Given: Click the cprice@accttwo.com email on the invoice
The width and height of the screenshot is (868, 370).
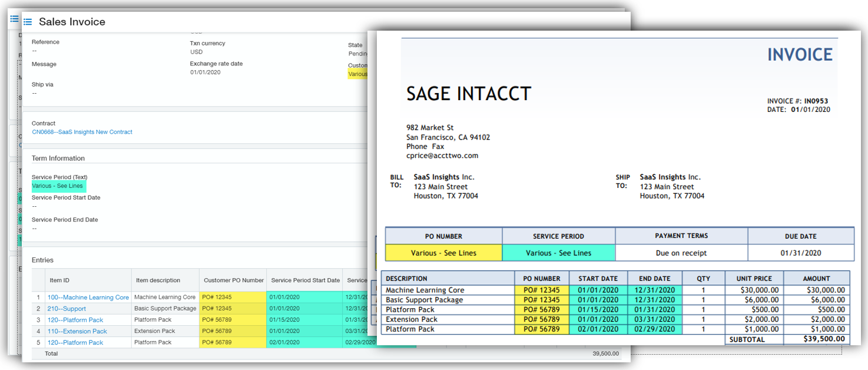Looking at the screenshot, I should (x=442, y=156).
